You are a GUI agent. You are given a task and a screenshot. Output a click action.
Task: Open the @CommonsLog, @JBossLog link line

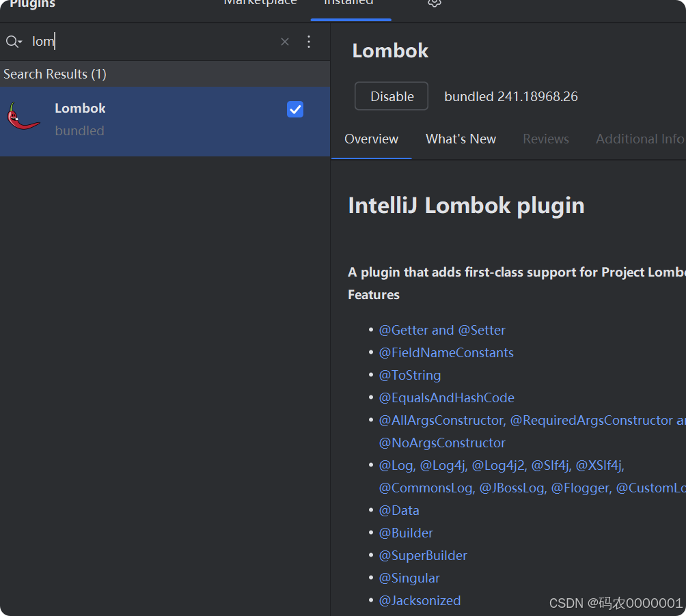pos(532,488)
